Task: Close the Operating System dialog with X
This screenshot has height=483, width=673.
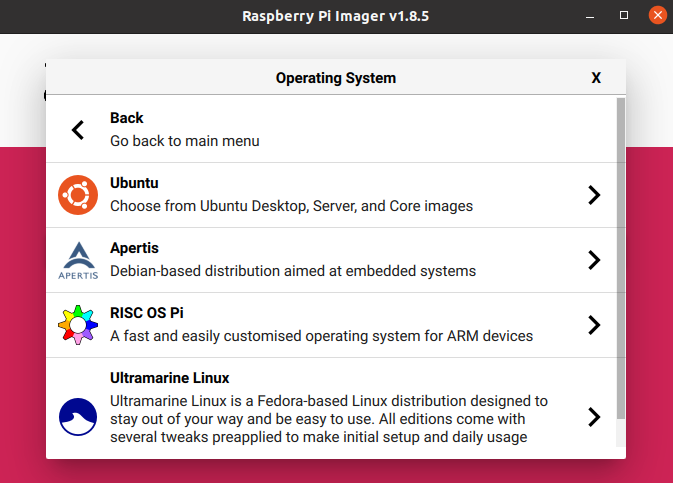Action: 596,78
